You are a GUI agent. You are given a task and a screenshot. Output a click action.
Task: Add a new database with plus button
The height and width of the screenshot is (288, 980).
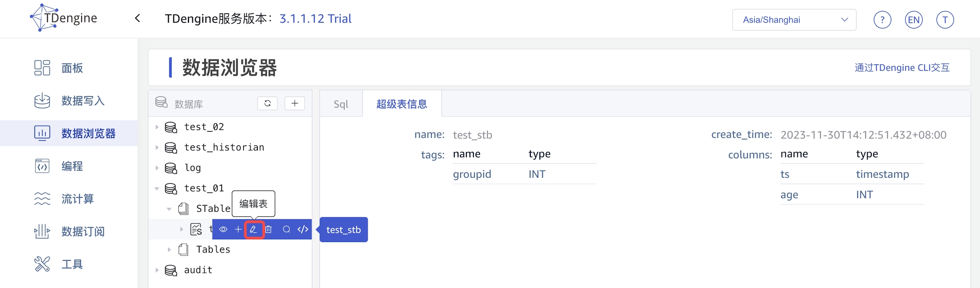click(295, 103)
